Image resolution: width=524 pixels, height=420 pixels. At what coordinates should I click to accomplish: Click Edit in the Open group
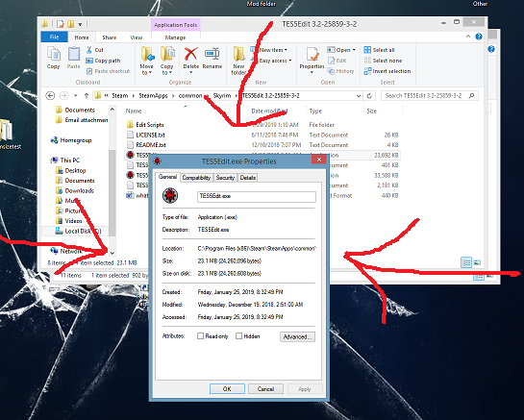point(337,61)
